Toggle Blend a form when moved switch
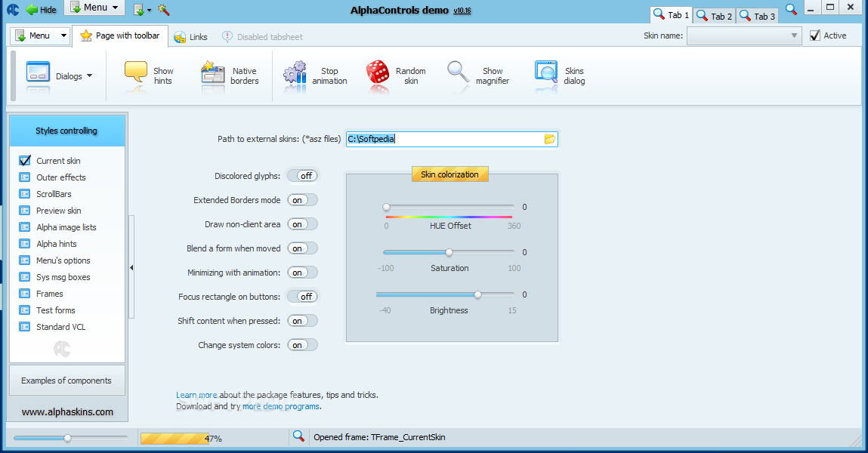 302,248
